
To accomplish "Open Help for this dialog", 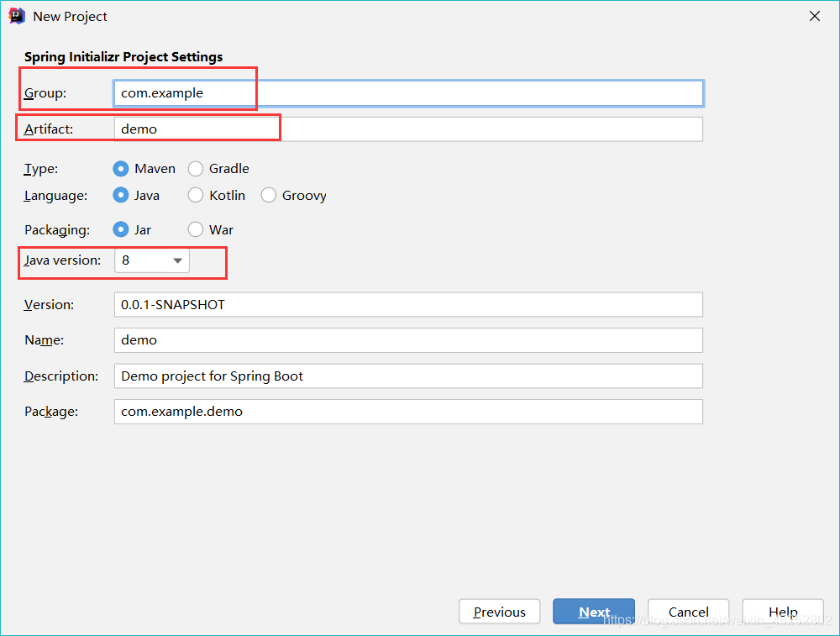I will 783,612.
